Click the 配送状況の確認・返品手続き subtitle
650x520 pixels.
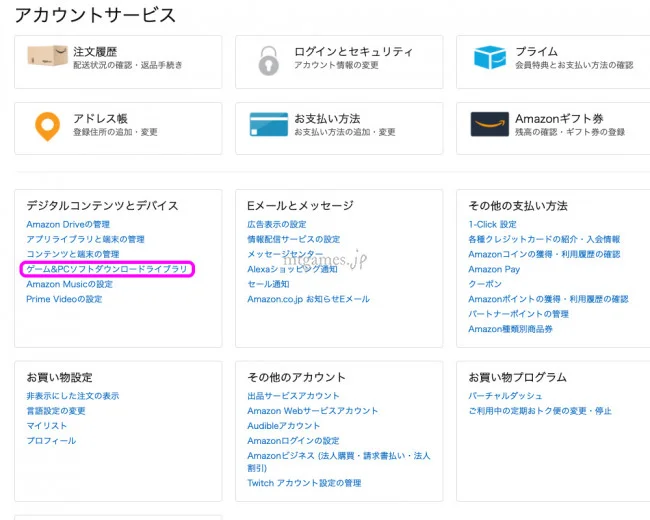(128, 65)
